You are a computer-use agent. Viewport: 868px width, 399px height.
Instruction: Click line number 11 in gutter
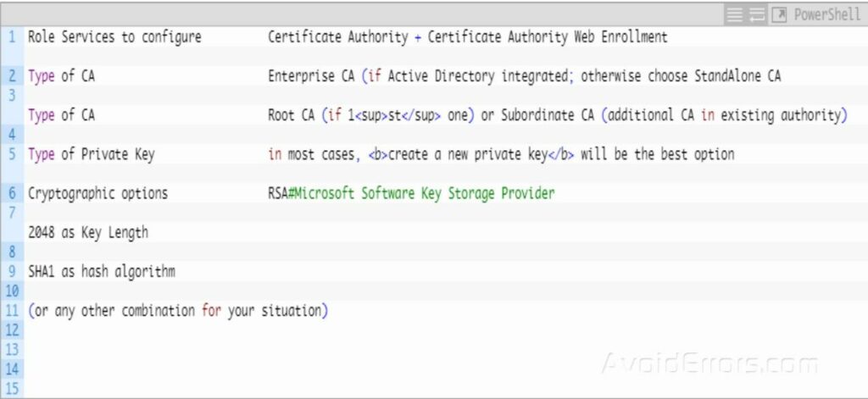pos(12,311)
